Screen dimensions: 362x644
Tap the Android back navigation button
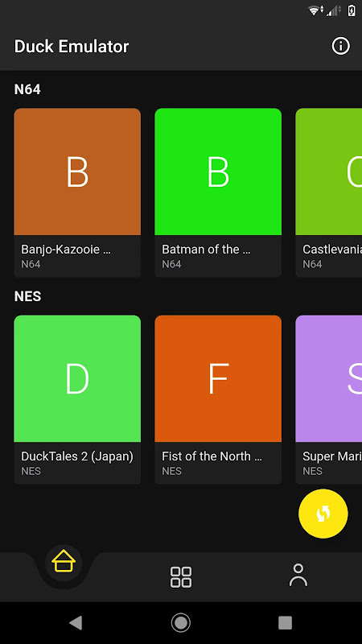click(76, 622)
